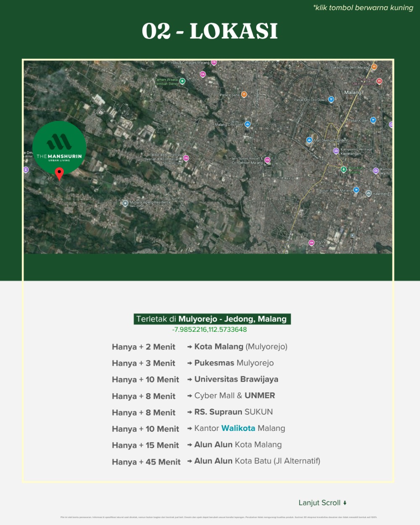
Task: Select the Ijen Suites Resort hotel marker
Action: [x=267, y=160]
